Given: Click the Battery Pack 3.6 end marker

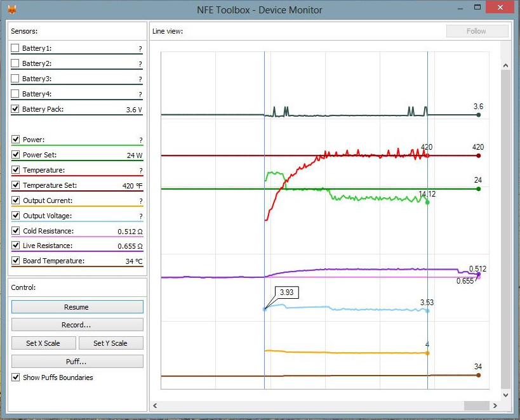Looking at the screenshot, I should [479, 115].
